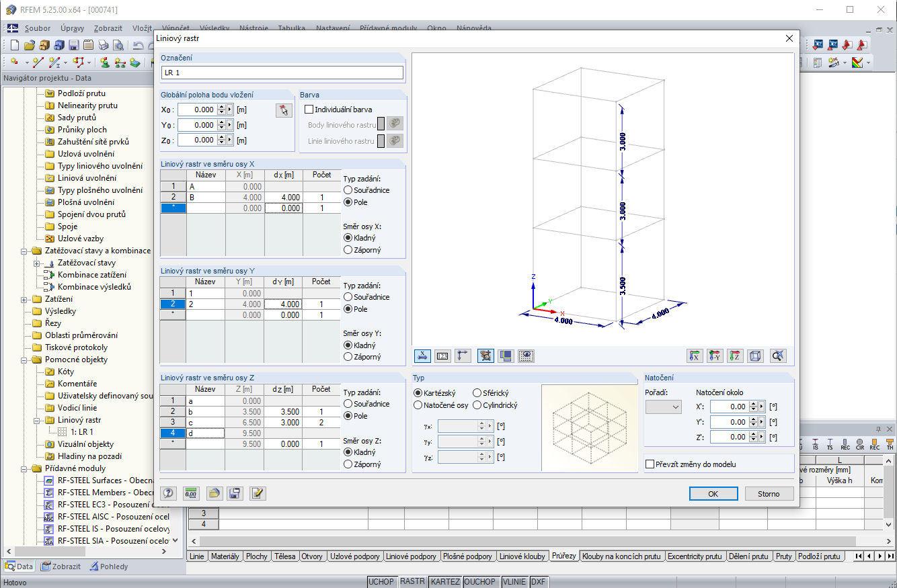Expand the Zatížení tree node
This screenshot has height=588, width=897.
(25, 299)
